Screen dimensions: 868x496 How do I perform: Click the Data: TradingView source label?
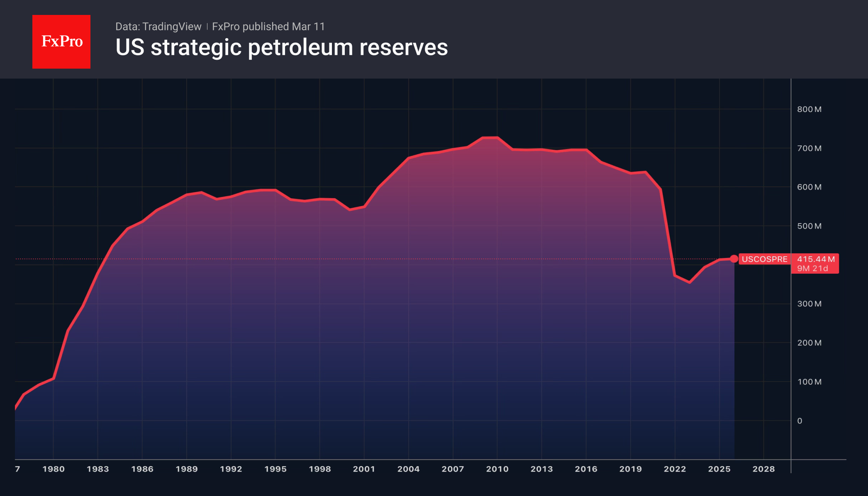click(x=158, y=27)
